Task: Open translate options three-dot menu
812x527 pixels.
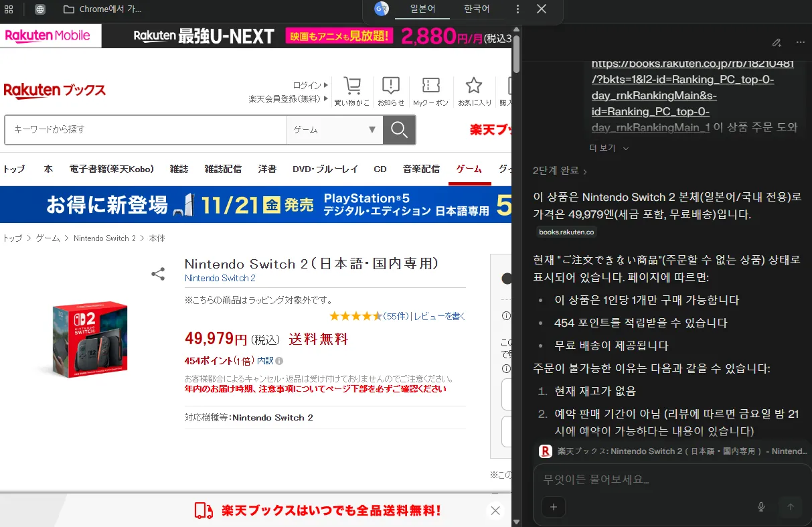Action: coord(517,9)
